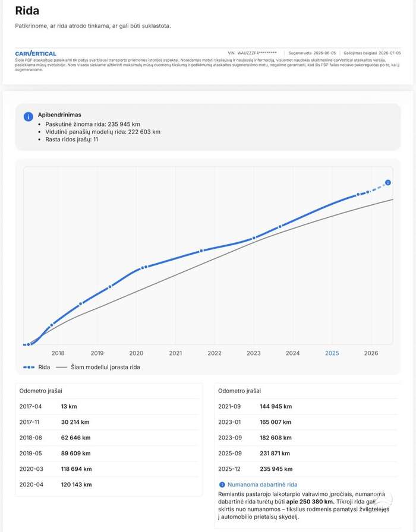
Task: Click the blue Rida legend marker
Action: (29, 367)
